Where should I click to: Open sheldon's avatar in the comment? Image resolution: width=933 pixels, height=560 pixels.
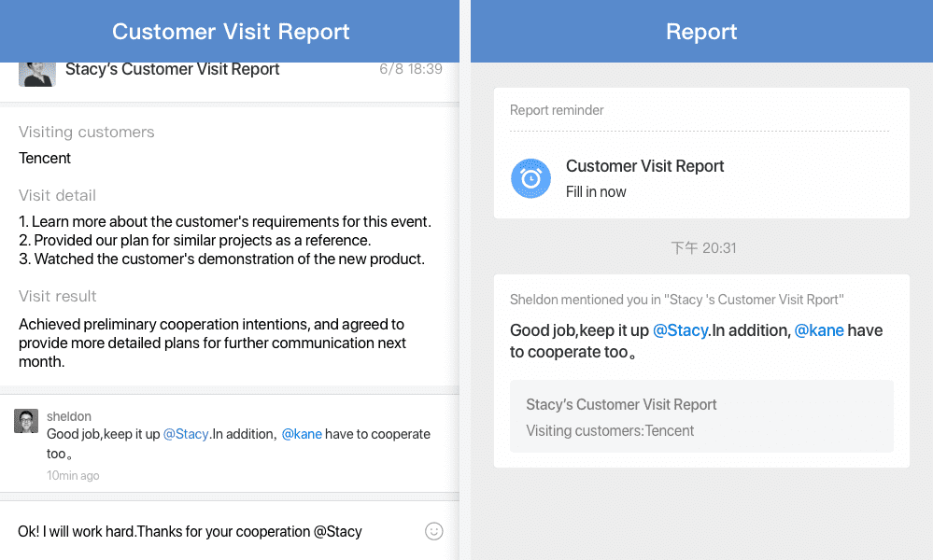click(26, 421)
